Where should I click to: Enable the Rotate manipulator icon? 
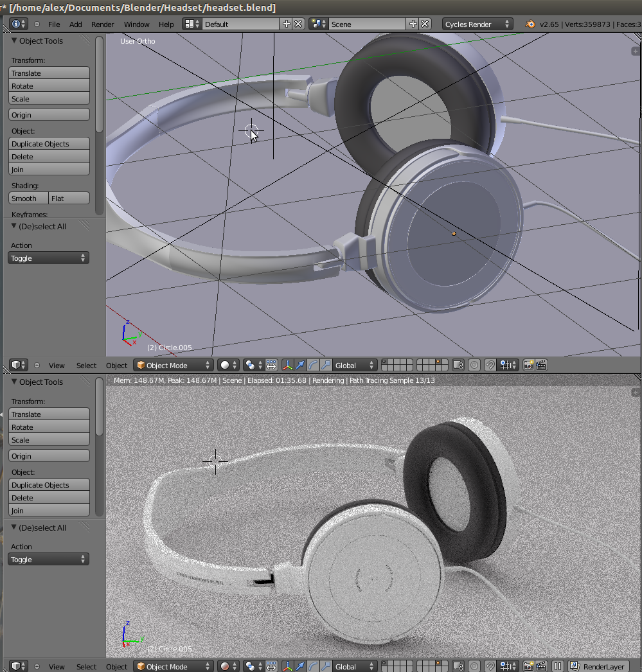click(312, 365)
